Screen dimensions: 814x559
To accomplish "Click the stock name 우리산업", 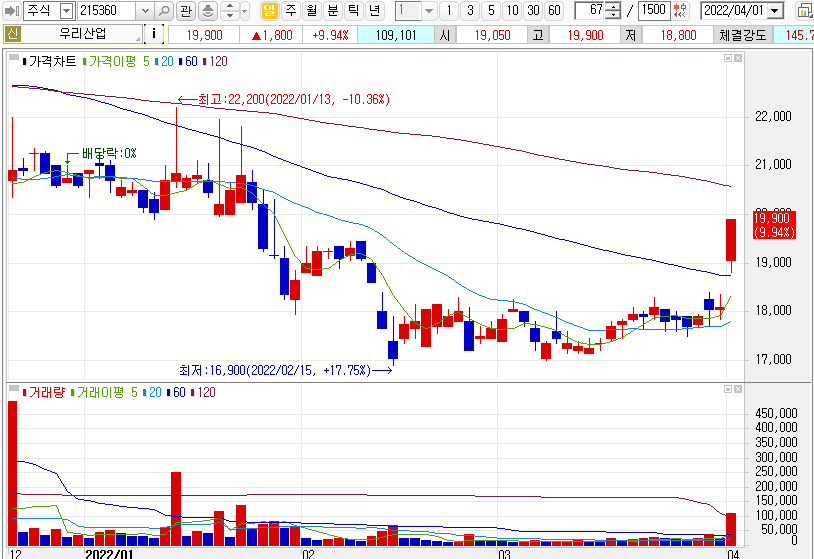I will [83, 35].
